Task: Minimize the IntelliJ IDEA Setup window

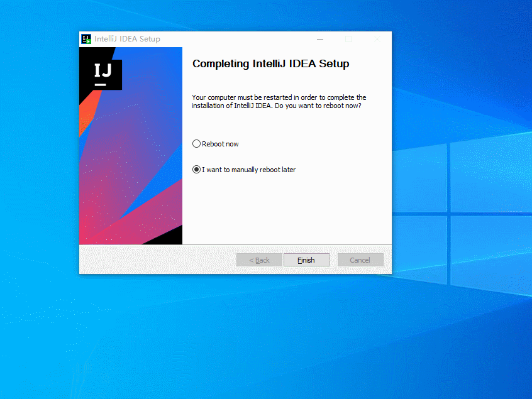Action: (x=320, y=39)
